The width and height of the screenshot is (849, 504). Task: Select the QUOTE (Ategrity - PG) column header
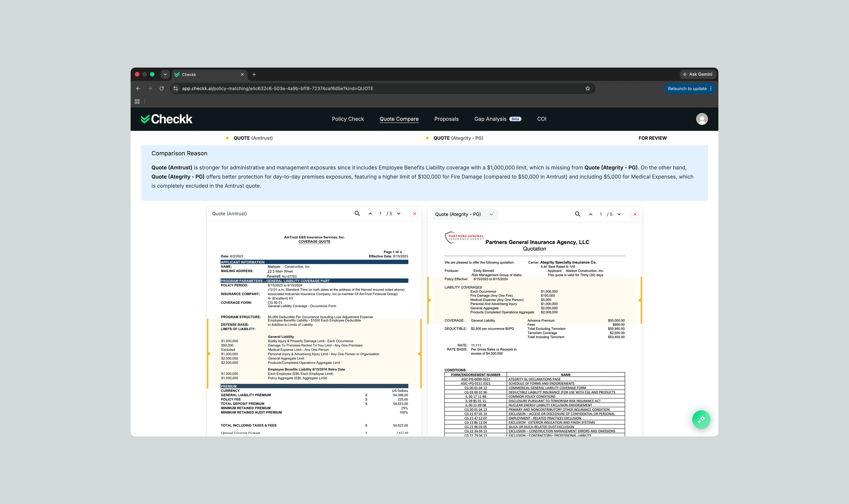pos(458,138)
